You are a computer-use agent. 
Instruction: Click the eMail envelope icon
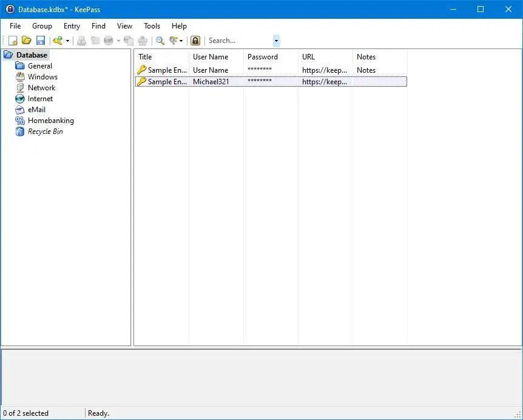(x=20, y=110)
